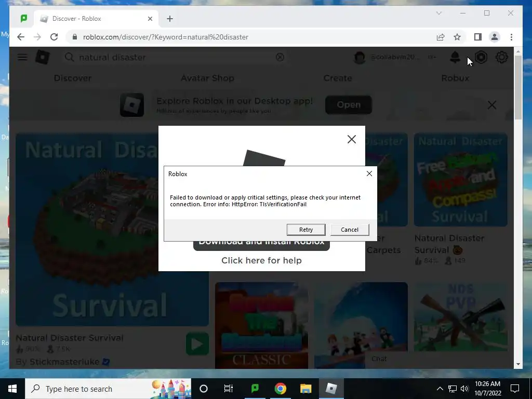Go back using the browser back arrow
Viewport: 532px width, 399px height.
pos(21,37)
